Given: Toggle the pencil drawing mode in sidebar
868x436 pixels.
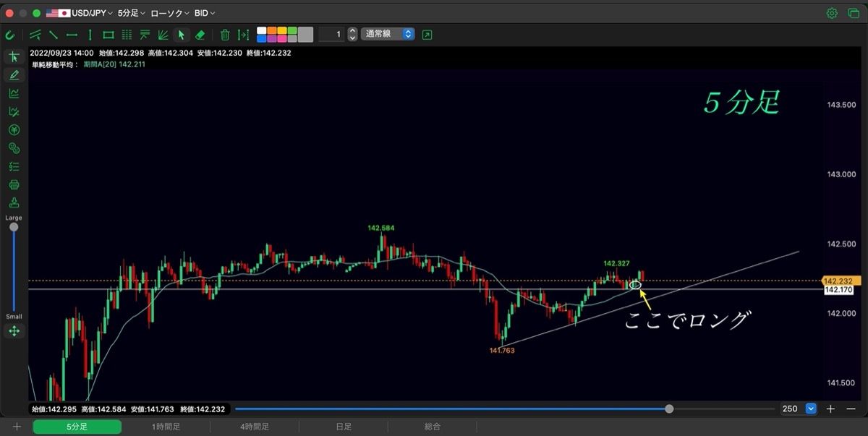Looking at the screenshot, I should tap(14, 75).
